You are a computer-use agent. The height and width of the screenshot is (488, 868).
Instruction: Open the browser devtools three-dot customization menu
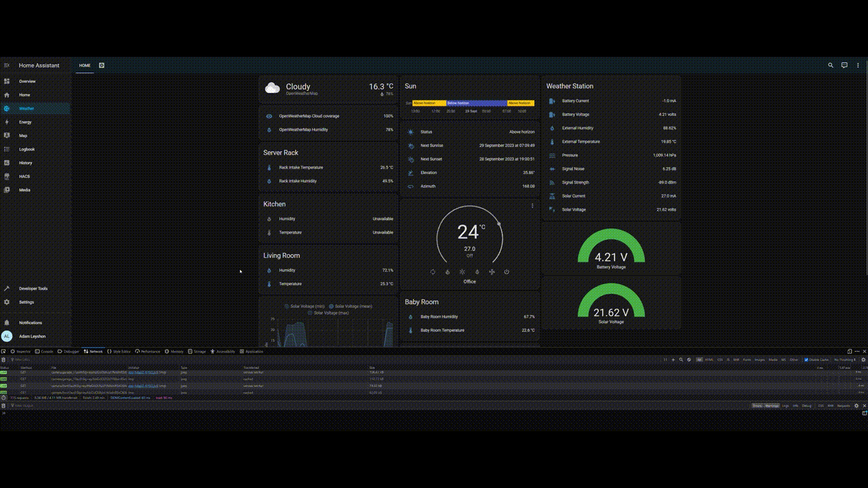pyautogui.click(x=856, y=352)
